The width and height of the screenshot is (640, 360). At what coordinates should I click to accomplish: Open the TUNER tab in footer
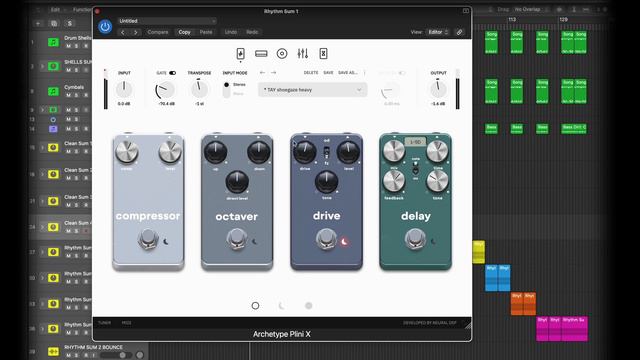[x=104, y=323]
